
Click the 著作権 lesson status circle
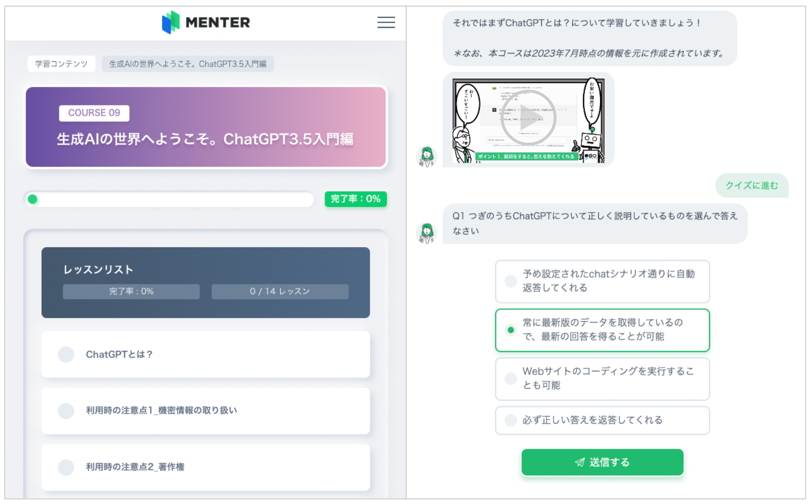tap(66, 467)
